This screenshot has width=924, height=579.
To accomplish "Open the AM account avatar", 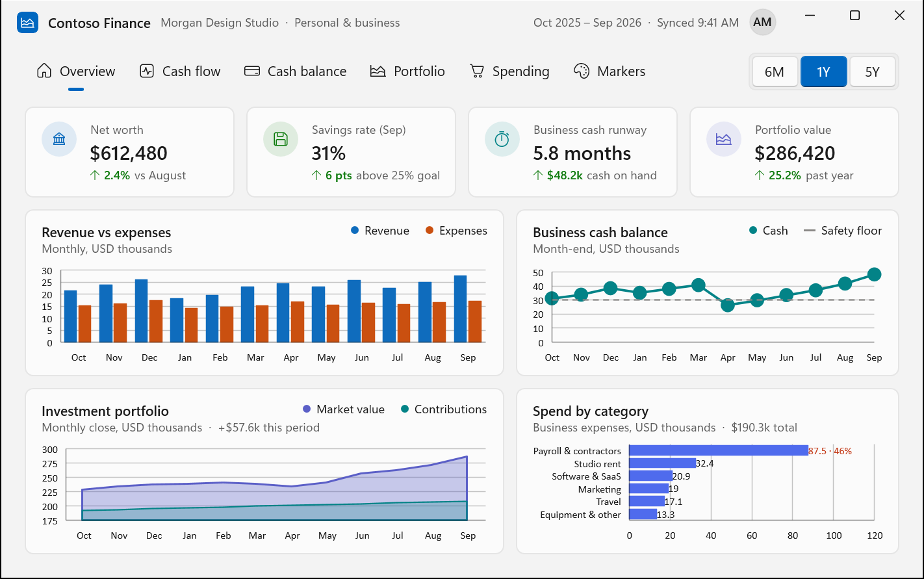I will [x=762, y=23].
